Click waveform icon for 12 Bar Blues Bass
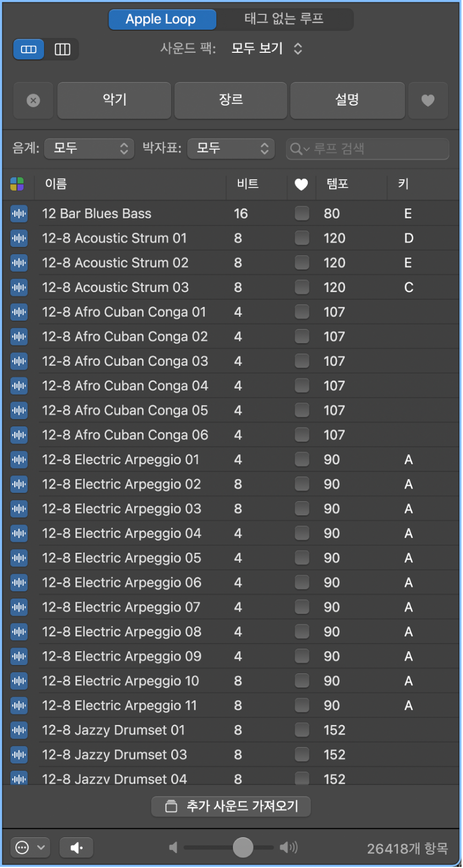463x868 pixels. (x=19, y=214)
